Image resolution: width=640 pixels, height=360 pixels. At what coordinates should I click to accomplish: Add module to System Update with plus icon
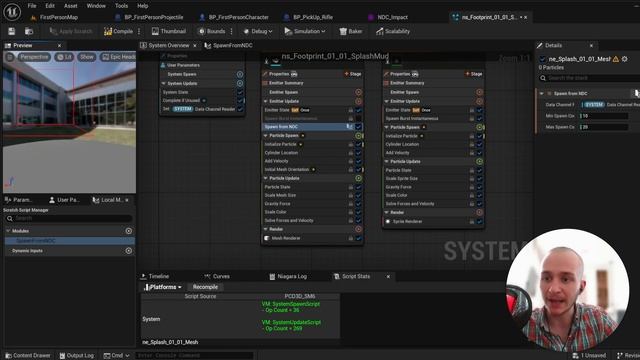(x=240, y=83)
